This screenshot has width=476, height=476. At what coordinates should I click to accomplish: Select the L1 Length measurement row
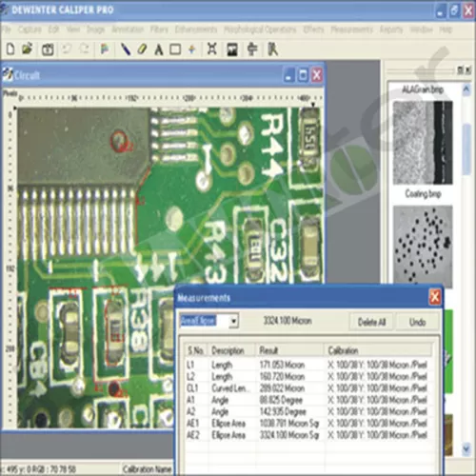pos(307,365)
